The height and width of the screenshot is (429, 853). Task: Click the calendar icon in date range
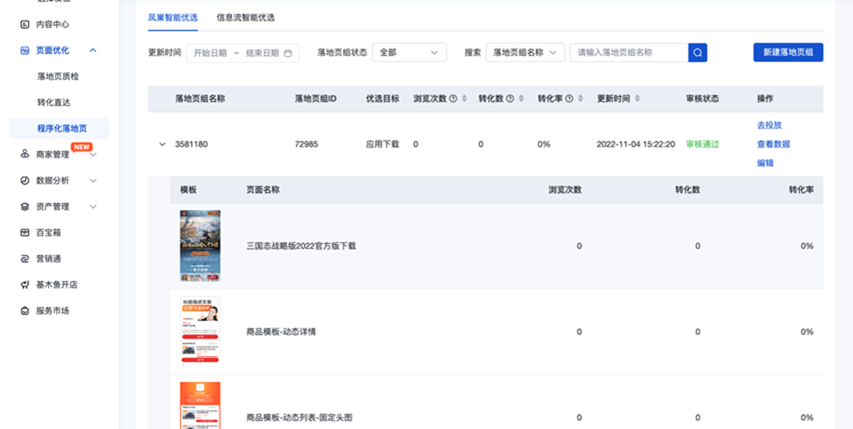(289, 53)
